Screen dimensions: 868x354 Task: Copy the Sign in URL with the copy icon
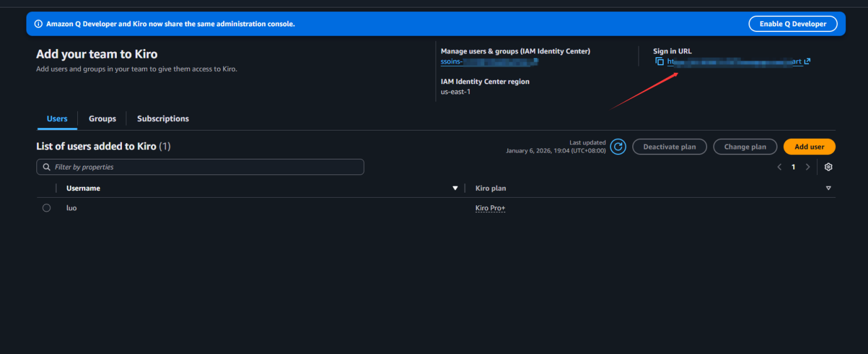click(659, 62)
